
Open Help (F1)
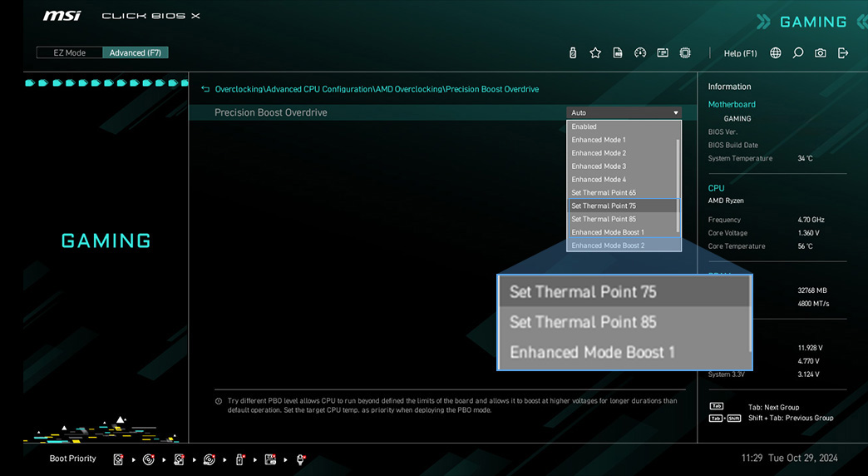click(x=740, y=53)
